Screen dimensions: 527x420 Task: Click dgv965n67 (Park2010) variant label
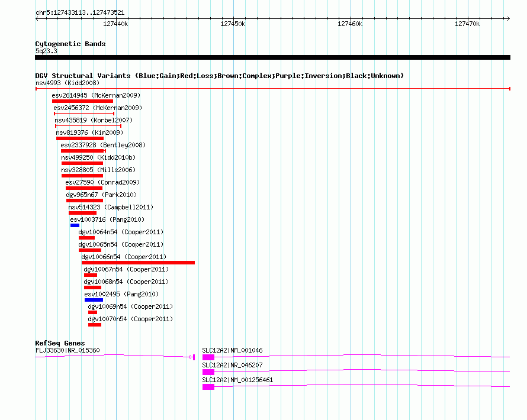tap(101, 195)
